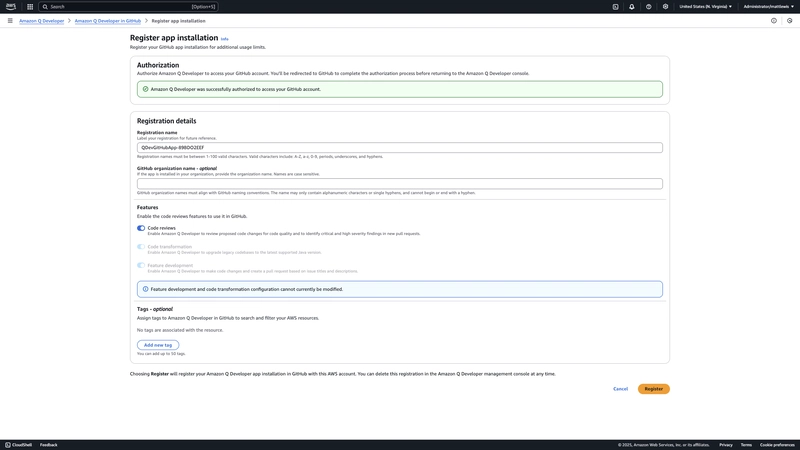Click 'No tags are associated with the resource.' text

click(180, 330)
